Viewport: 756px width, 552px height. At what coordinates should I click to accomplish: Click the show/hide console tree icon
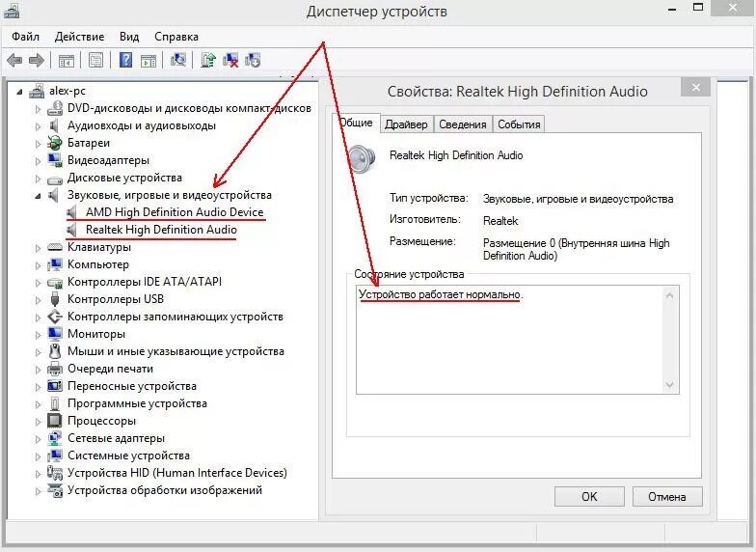66,61
